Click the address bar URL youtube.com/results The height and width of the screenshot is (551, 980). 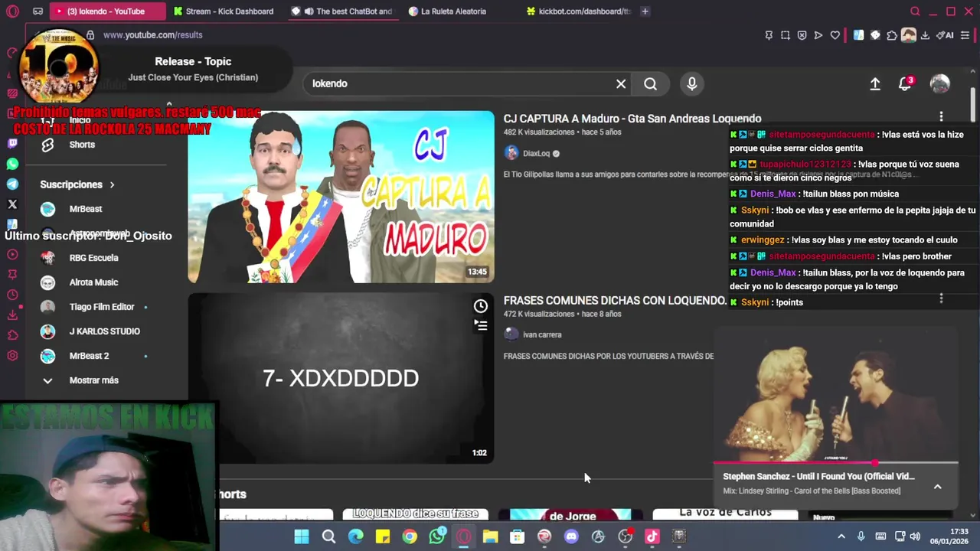coord(153,35)
